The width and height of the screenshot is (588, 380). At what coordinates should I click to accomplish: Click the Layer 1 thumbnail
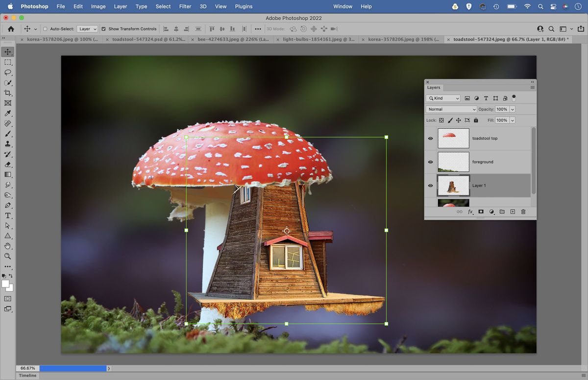point(453,186)
